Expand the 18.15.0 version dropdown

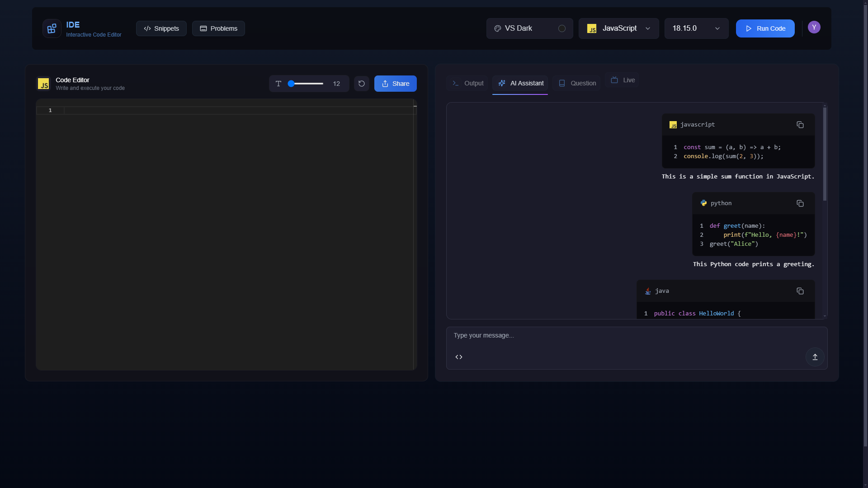(696, 28)
